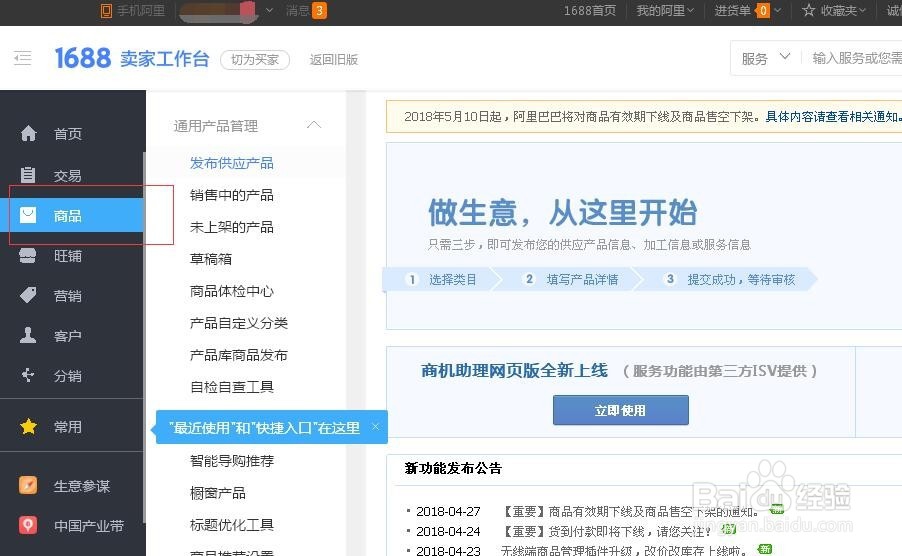Open 商品体检中心
This screenshot has height=556, width=902.
[232, 291]
